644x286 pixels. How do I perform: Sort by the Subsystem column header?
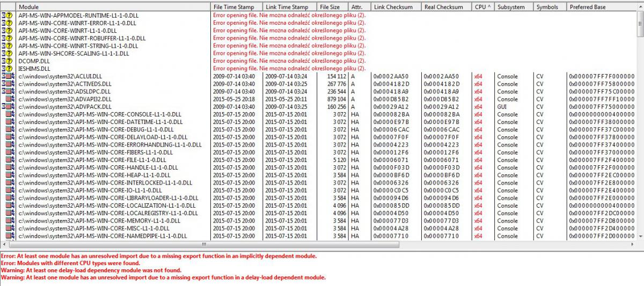[x=514, y=7]
